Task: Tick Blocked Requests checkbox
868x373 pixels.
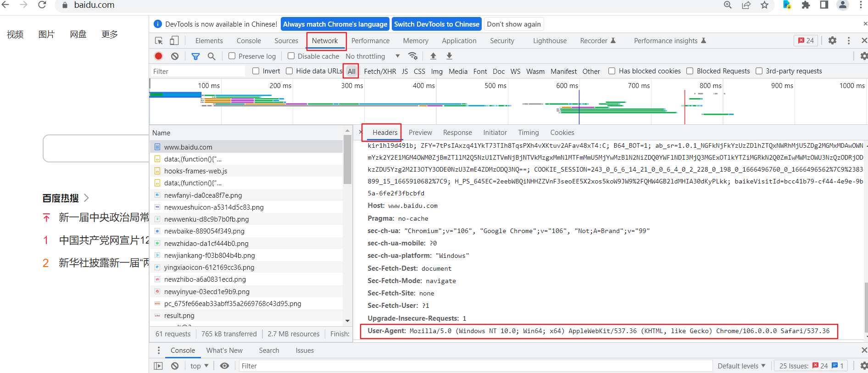Action: point(690,71)
